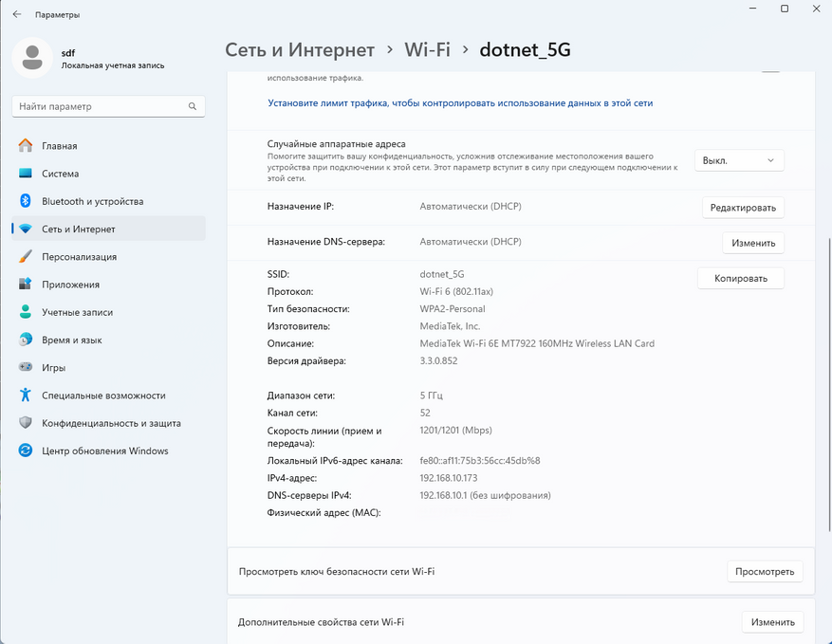Click the vertical scrollbar on the right

pos(827,285)
